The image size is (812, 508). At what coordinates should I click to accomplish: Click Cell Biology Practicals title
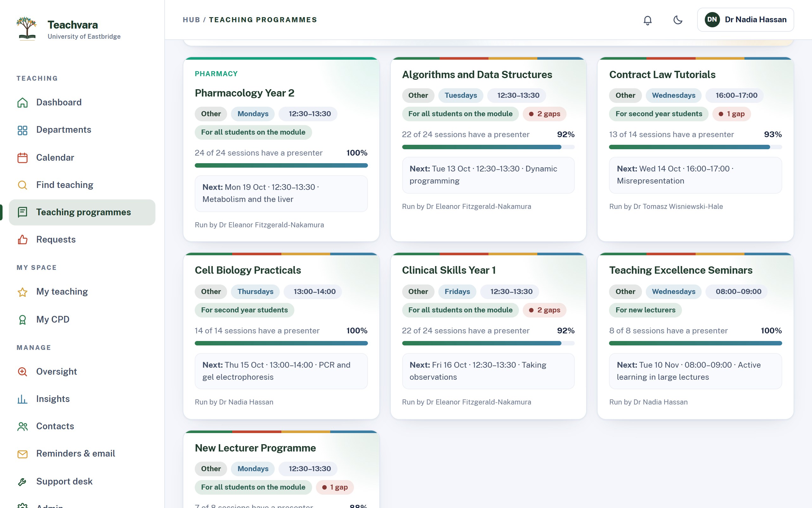coord(248,271)
